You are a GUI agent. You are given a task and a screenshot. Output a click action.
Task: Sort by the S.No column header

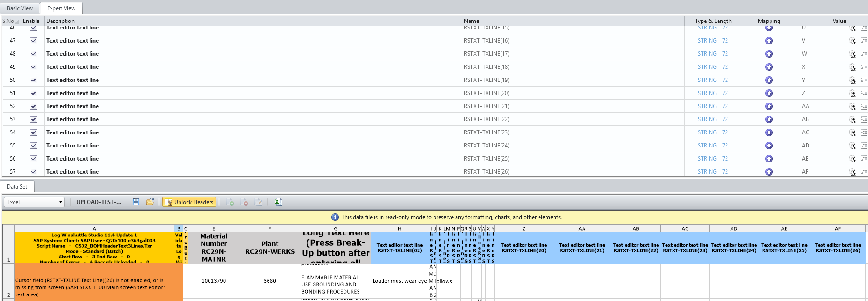tap(11, 21)
